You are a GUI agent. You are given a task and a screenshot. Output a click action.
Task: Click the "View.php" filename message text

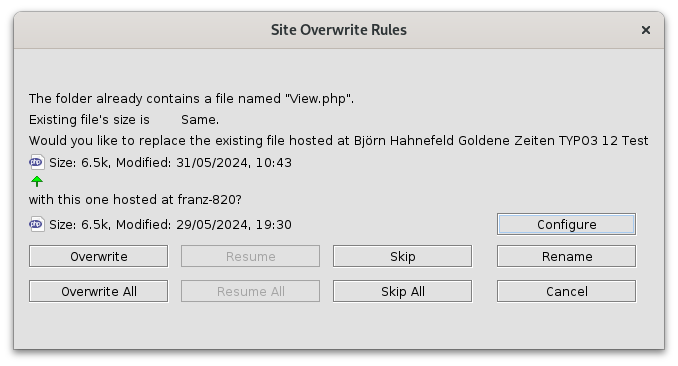[191, 99]
